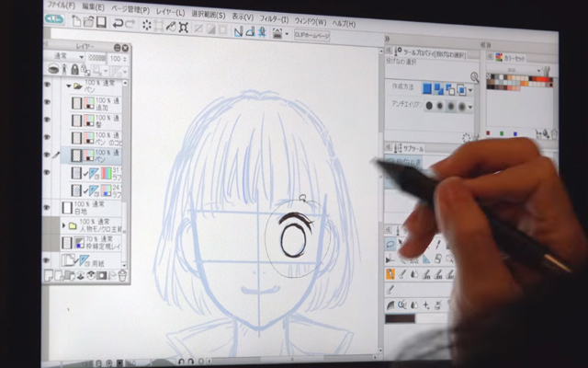Collapse the ペン layer folder triangle
This screenshot has height=368, width=588.
[68, 86]
